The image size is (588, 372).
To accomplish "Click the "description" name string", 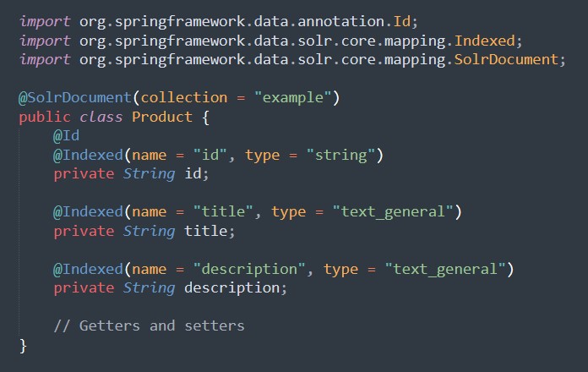I will coord(248,269).
